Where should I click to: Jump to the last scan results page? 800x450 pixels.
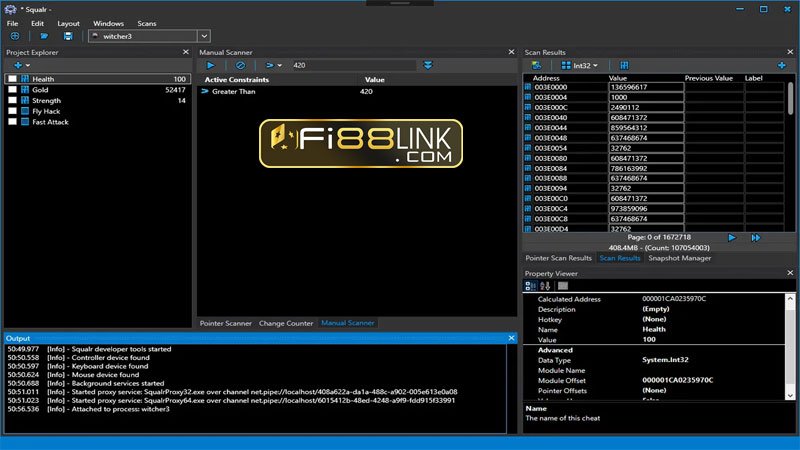pyautogui.click(x=756, y=237)
